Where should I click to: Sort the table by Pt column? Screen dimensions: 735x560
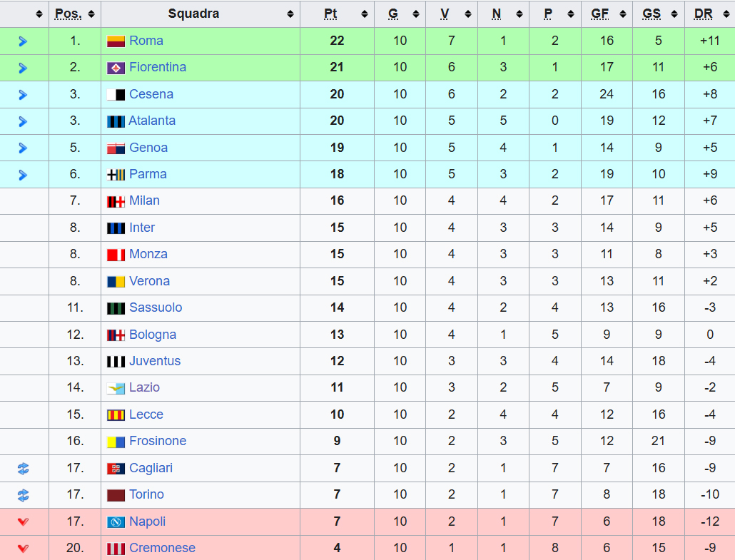pos(337,14)
